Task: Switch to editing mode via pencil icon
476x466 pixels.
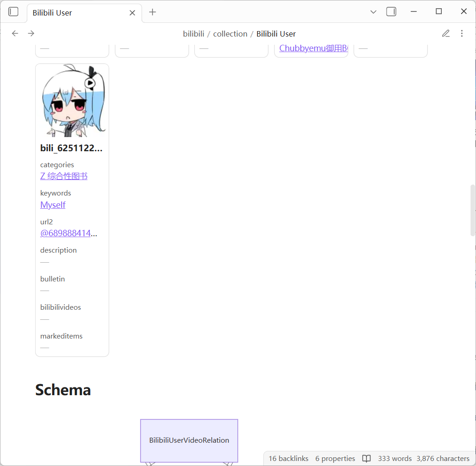Action: pos(445,33)
